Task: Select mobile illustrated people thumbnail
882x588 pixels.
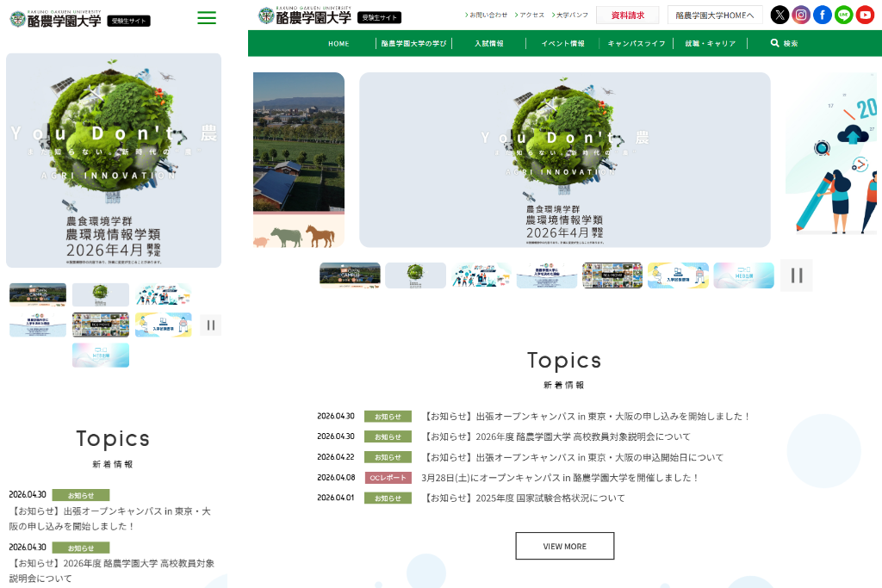Action: click(163, 294)
